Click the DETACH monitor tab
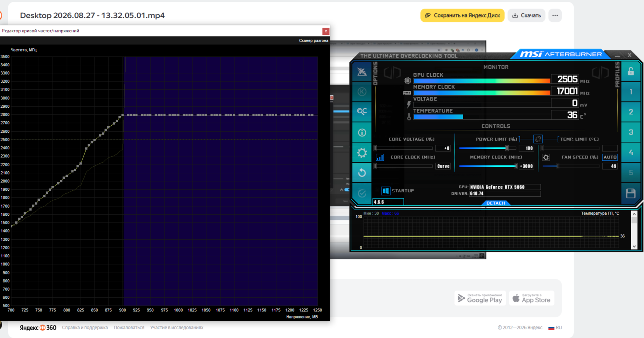This screenshot has width=644, height=338. (x=496, y=203)
